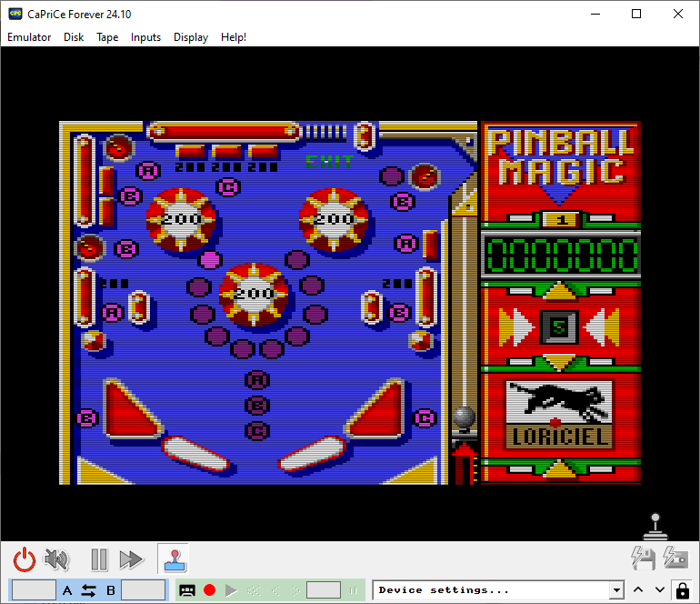Click the player number 1 indicator
The width and height of the screenshot is (700, 604).
pos(561,220)
